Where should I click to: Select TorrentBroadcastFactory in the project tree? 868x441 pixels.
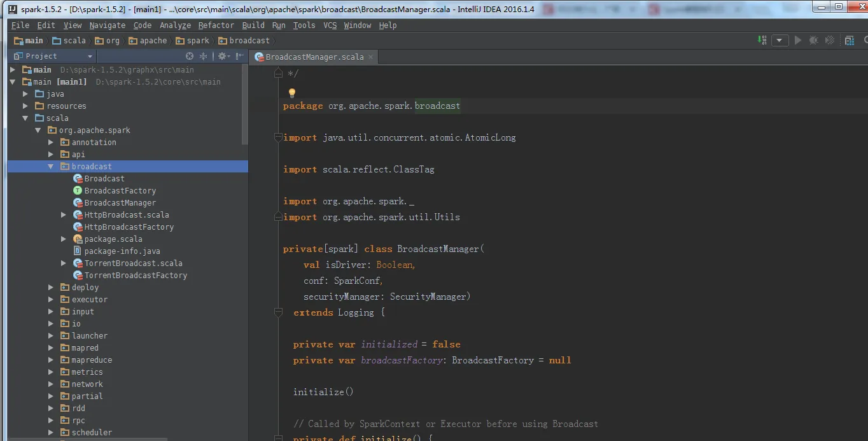tap(136, 276)
